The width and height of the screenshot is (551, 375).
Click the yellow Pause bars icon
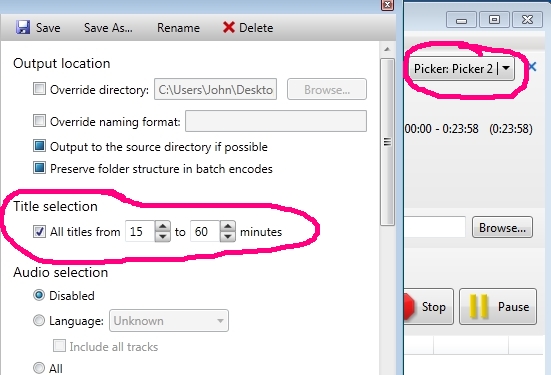click(x=479, y=306)
